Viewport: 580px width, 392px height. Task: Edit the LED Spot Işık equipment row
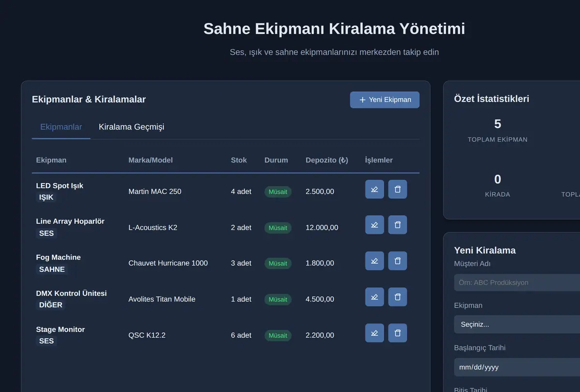(x=375, y=189)
